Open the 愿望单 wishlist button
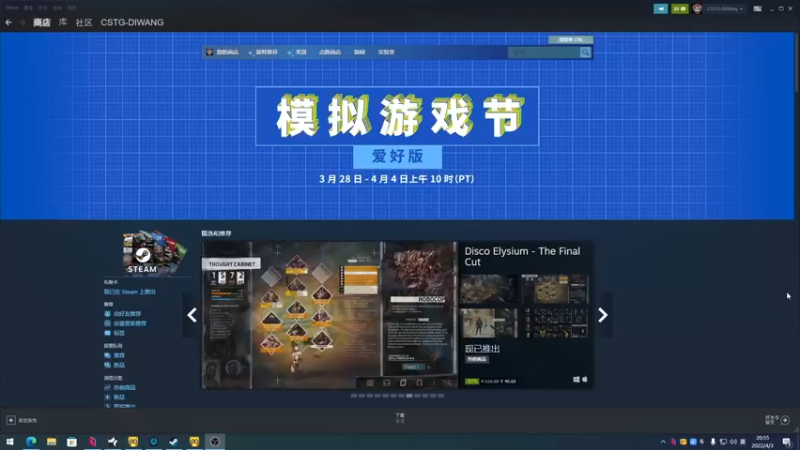Screen dimensions: 800x450 [570, 40]
